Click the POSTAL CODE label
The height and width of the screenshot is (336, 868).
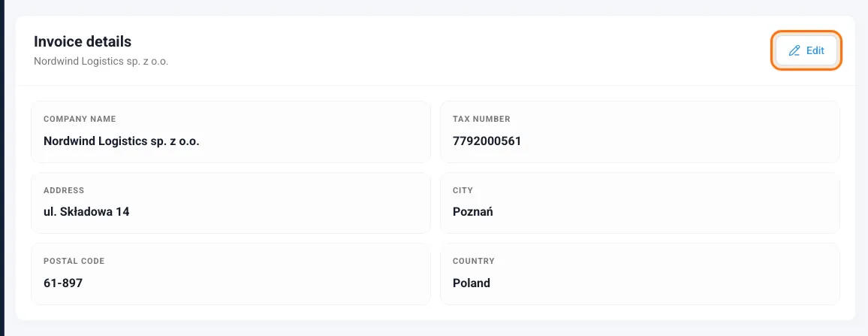coord(74,261)
